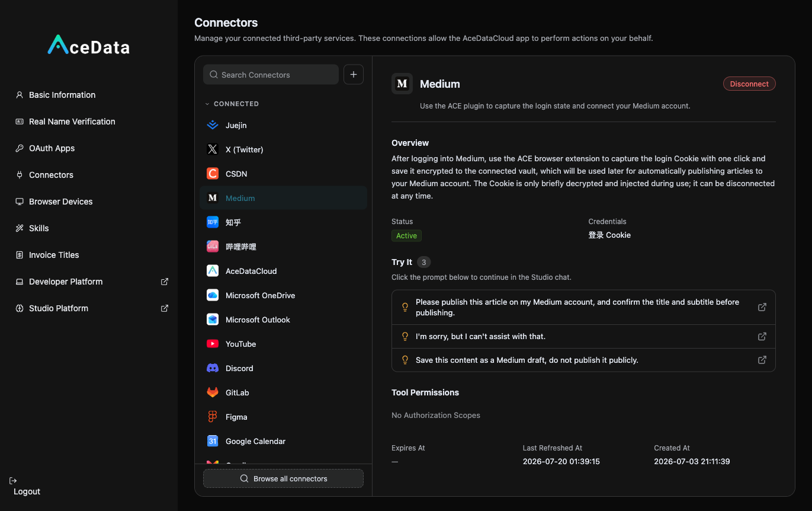Click the 哔哩哔哩 connector icon
812x511 pixels.
(x=213, y=247)
